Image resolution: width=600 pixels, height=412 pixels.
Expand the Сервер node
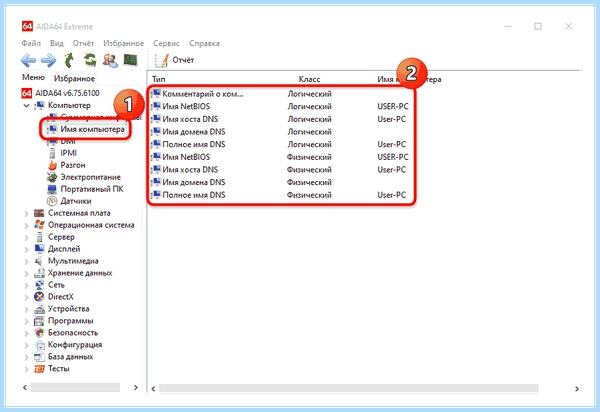[26, 238]
